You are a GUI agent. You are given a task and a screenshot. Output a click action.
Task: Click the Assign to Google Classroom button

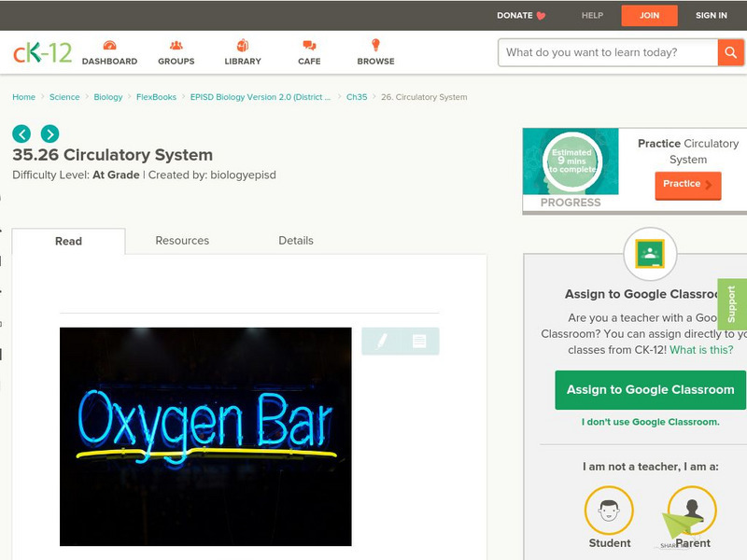click(x=650, y=390)
